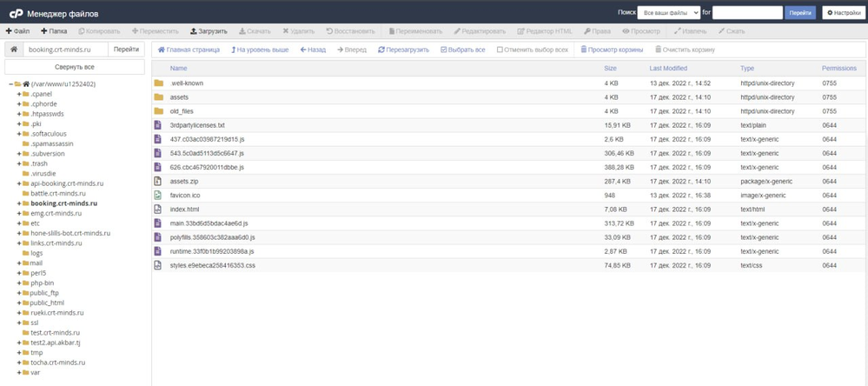
Task: Open the Все ваши файлы search dropdown
Action: pos(669,13)
